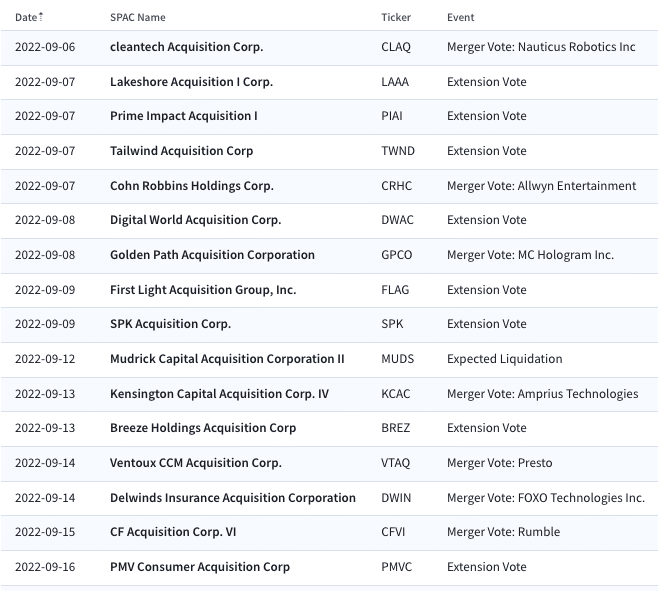
Task: Click event Merger Vote: FOXO Technologies Inc.
Action: point(546,498)
